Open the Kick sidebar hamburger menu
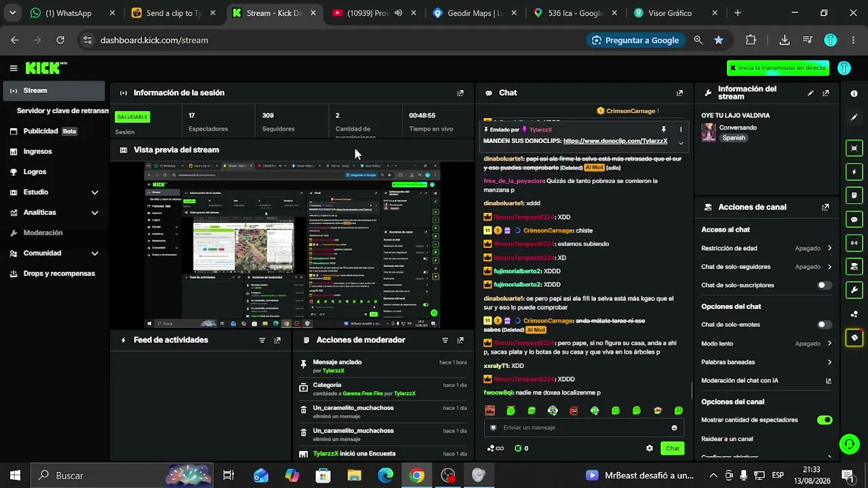868x488 pixels. (x=14, y=68)
